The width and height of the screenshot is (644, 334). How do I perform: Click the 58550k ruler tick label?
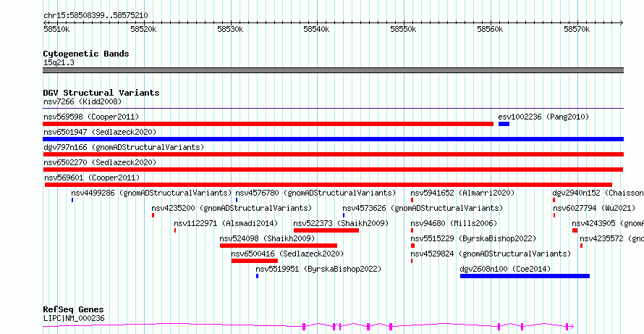[x=403, y=29]
